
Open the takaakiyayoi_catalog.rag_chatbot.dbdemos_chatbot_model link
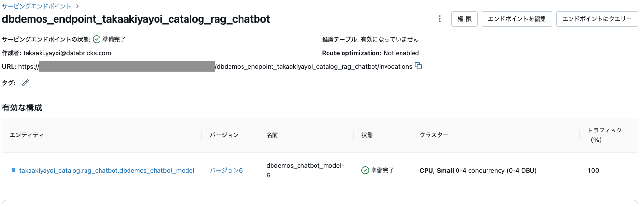(107, 170)
